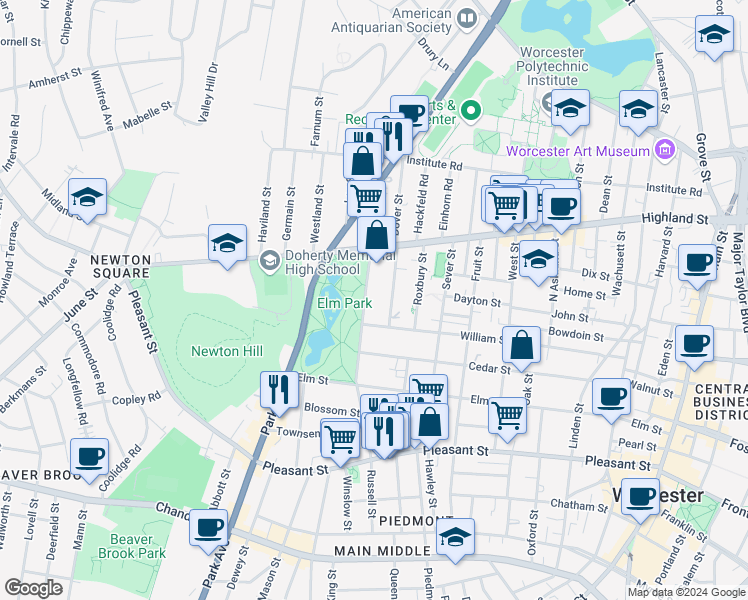The height and width of the screenshot is (600, 748).
Task: Select the restaurant marker above Russell St on Pleasant St
Action: pos(384,434)
